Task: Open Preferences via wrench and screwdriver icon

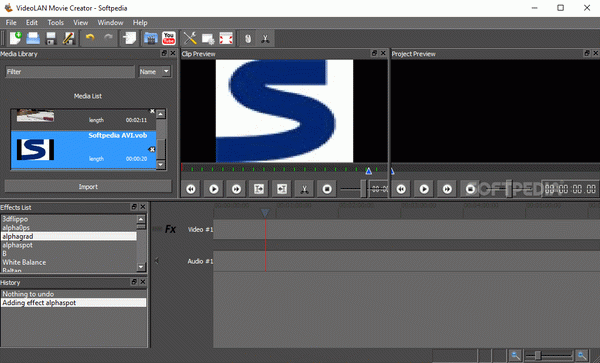Action: click(x=190, y=38)
